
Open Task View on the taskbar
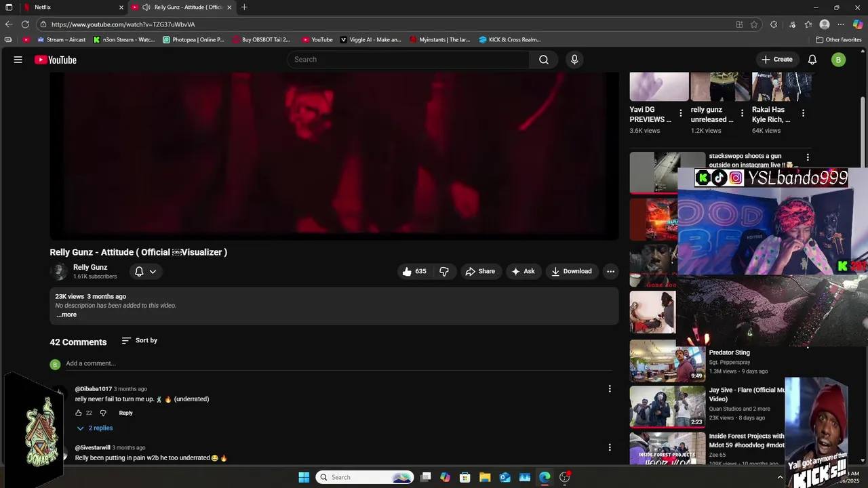point(425,477)
